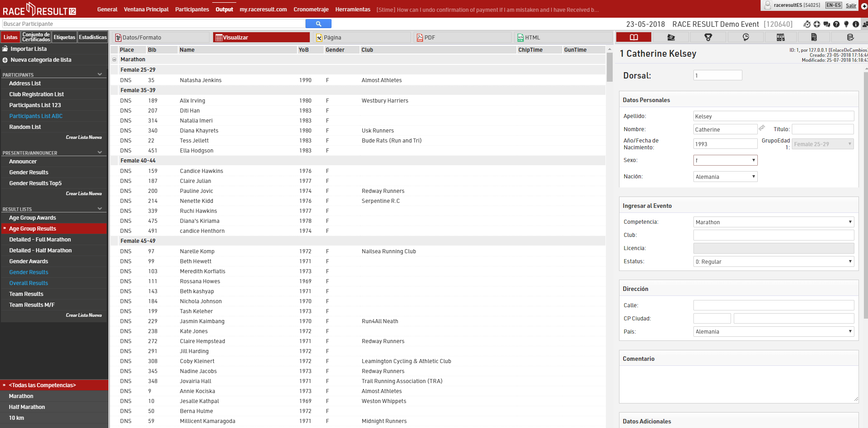Switch to the Etiquetas tab
This screenshot has height=428, width=868.
click(x=64, y=37)
